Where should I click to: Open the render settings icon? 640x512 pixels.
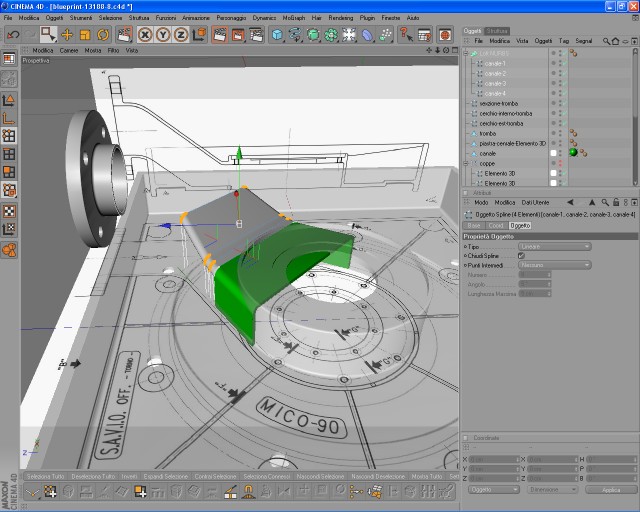[257, 35]
